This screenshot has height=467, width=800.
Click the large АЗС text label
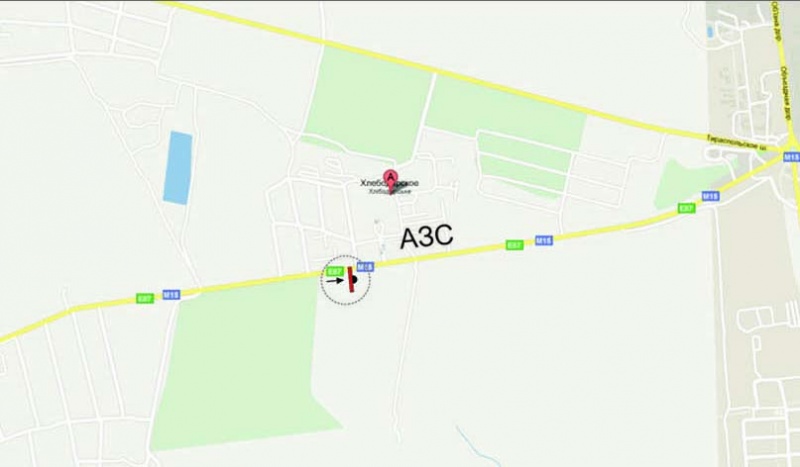427,238
